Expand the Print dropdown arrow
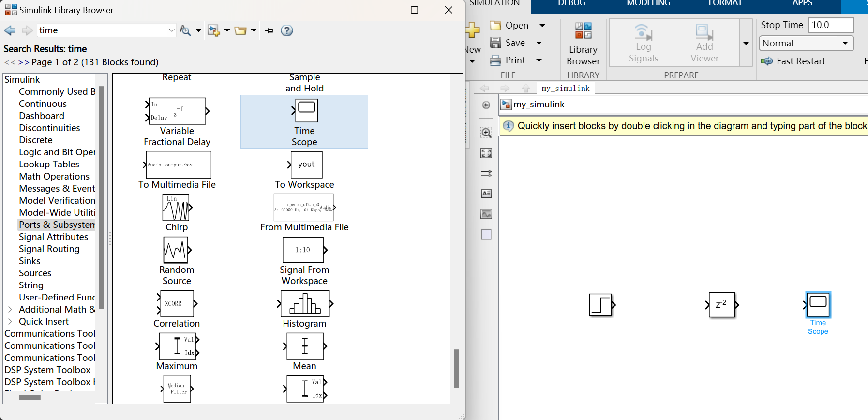The height and width of the screenshot is (420, 868). coord(539,60)
